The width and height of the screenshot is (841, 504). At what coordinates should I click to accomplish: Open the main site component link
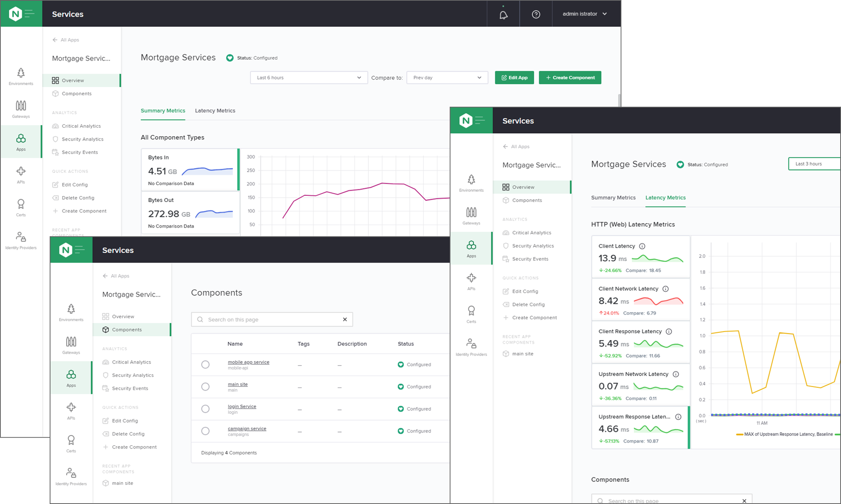237,385
